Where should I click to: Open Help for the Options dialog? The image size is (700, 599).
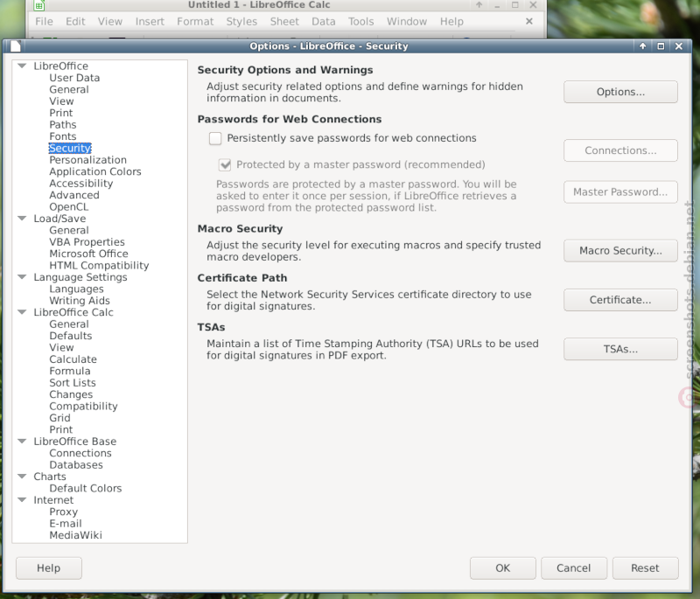pos(49,568)
